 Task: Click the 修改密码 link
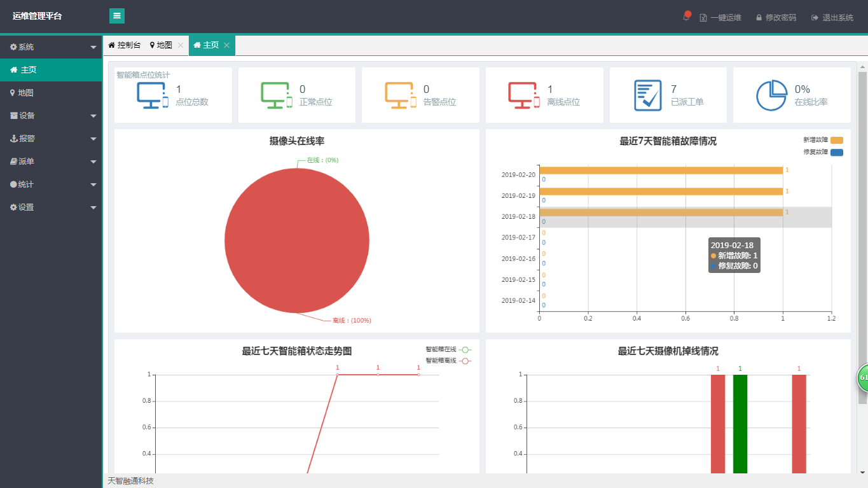tap(776, 18)
